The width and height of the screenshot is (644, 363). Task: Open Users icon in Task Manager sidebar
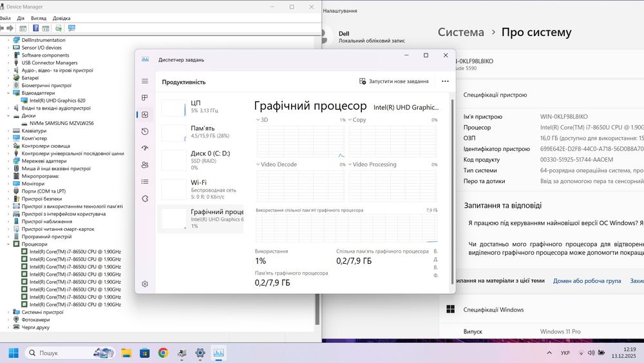144,165
